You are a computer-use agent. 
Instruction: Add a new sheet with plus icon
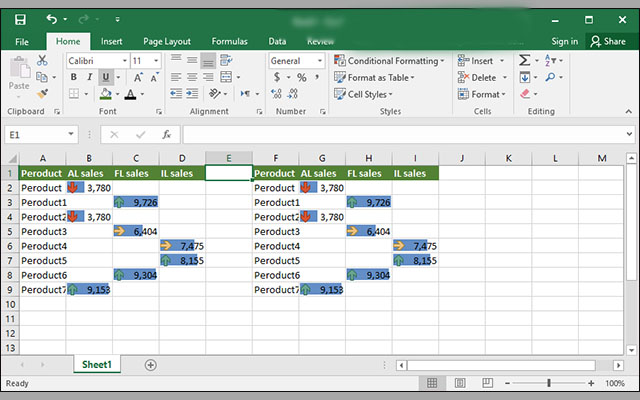(x=151, y=365)
